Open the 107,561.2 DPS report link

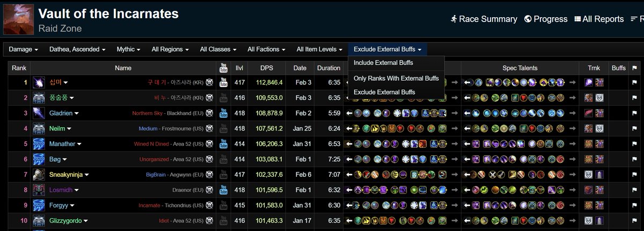[269, 129]
